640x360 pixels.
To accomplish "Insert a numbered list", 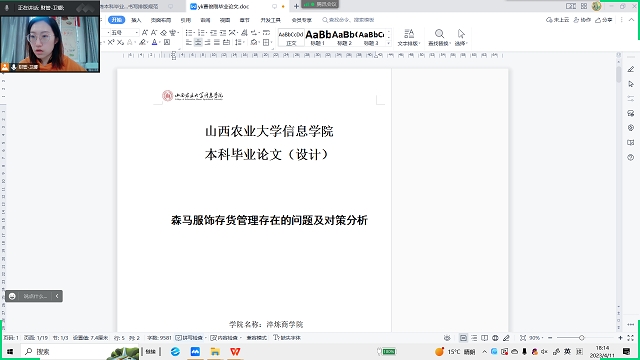I will (201, 33).
